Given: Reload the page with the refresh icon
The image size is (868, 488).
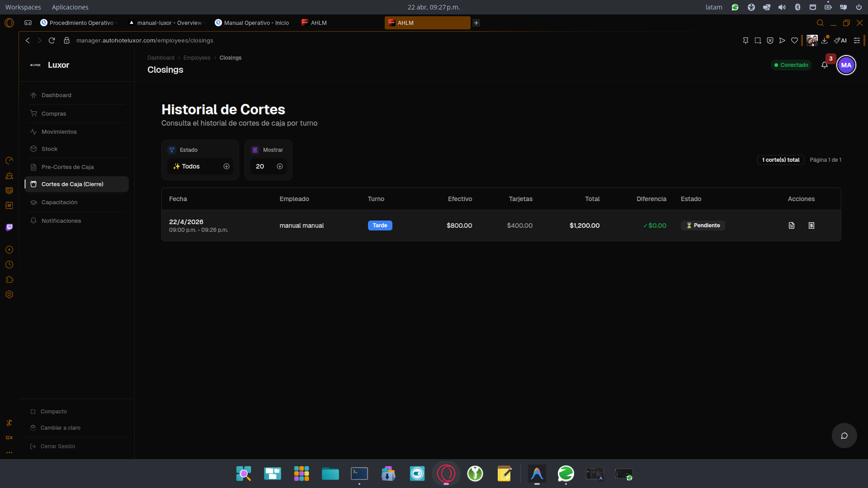Looking at the screenshot, I should coord(52,41).
